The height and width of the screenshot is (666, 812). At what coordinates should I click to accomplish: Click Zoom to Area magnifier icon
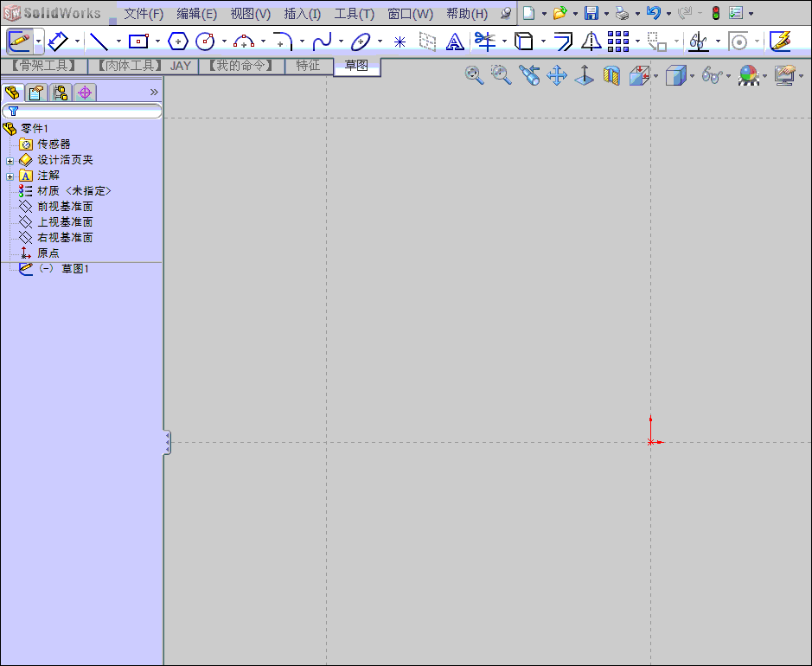point(501,75)
